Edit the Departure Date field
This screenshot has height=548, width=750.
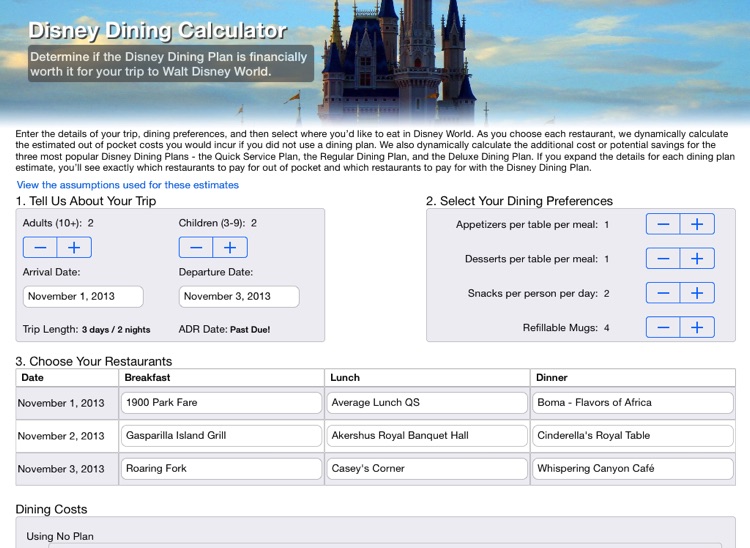239,296
